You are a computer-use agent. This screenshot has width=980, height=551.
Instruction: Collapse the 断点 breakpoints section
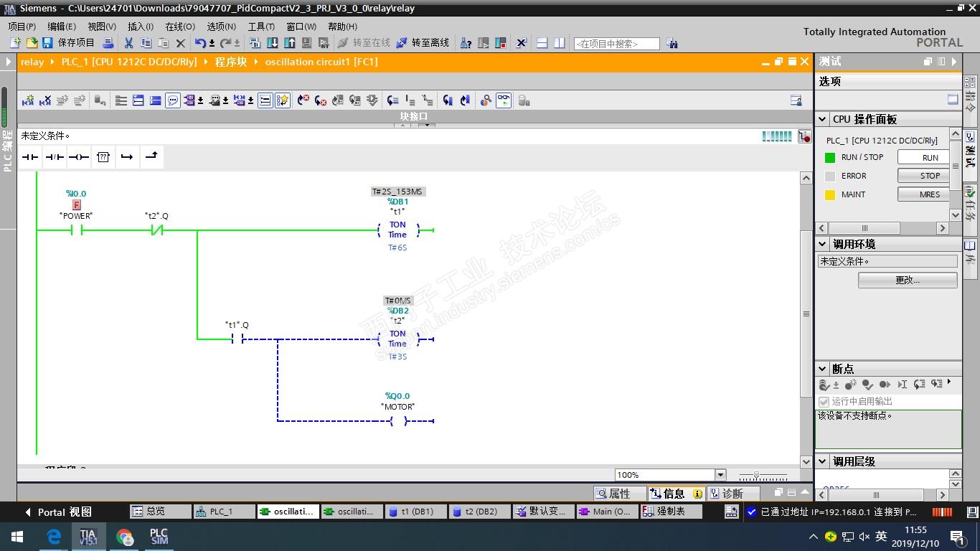(x=823, y=369)
